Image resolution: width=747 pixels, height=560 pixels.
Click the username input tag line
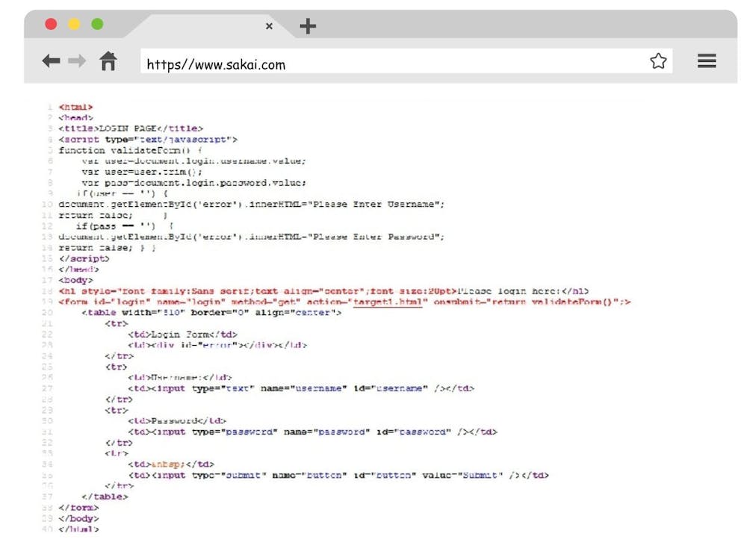point(300,388)
